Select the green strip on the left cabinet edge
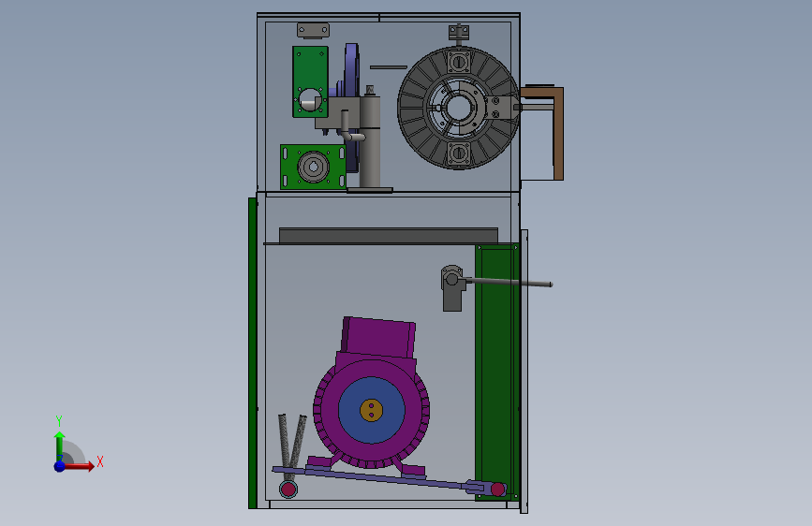The width and height of the screenshot is (812, 526). click(x=252, y=353)
